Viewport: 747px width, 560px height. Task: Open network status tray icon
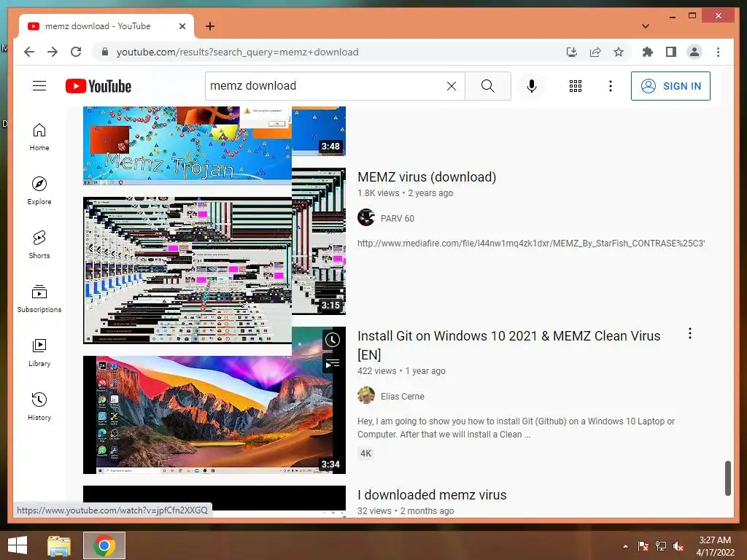[661, 546]
